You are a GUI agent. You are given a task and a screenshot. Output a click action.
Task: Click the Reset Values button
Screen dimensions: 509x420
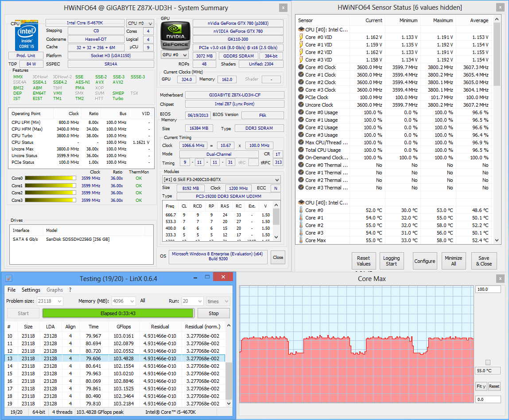point(364,261)
